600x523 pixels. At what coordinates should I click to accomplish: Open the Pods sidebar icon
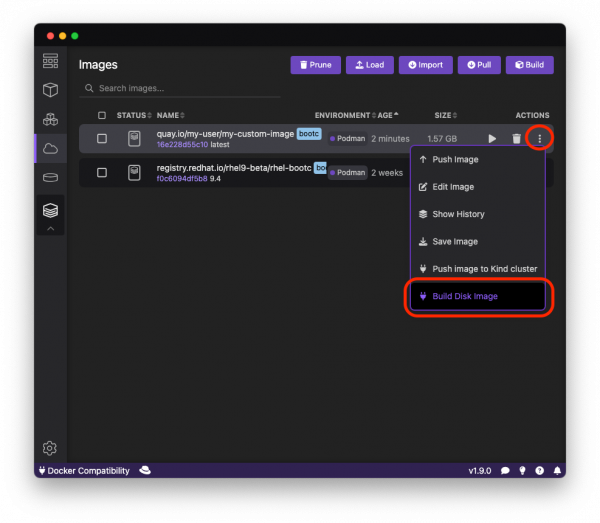50,119
